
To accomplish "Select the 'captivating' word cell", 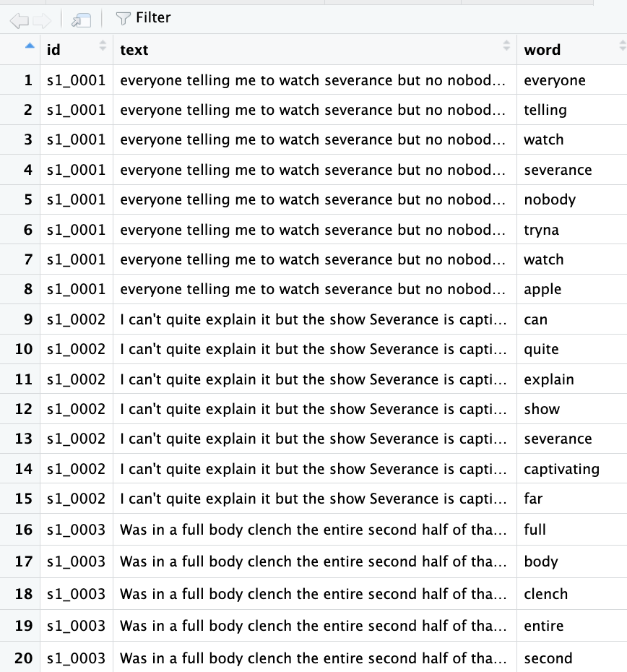I will click(561, 469).
